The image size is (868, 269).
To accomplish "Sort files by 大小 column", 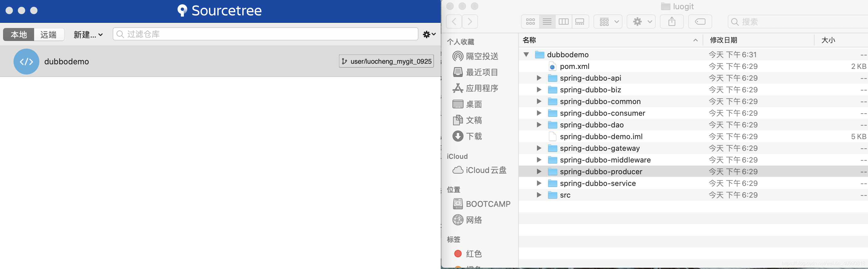I will point(841,40).
